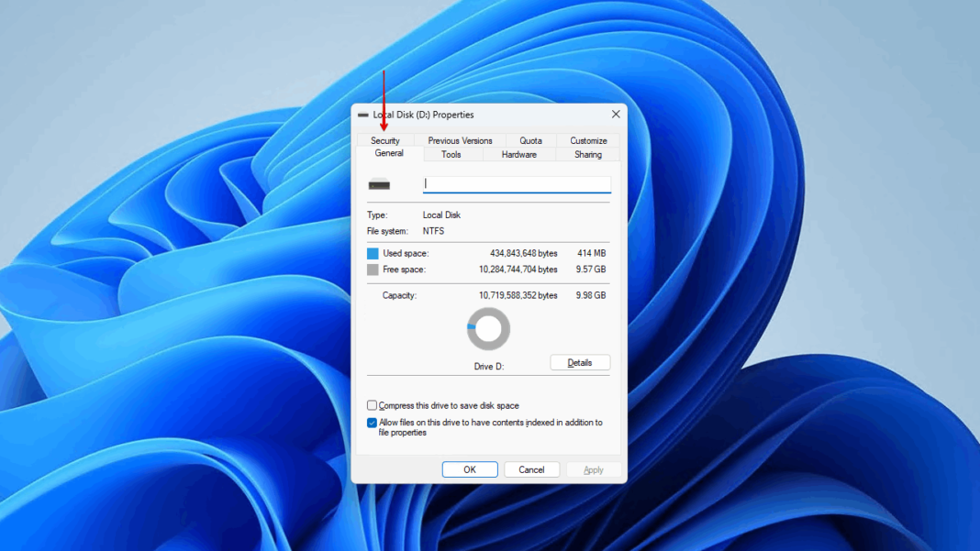Open the Tools tab
This screenshot has width=980, height=551.
pos(451,155)
